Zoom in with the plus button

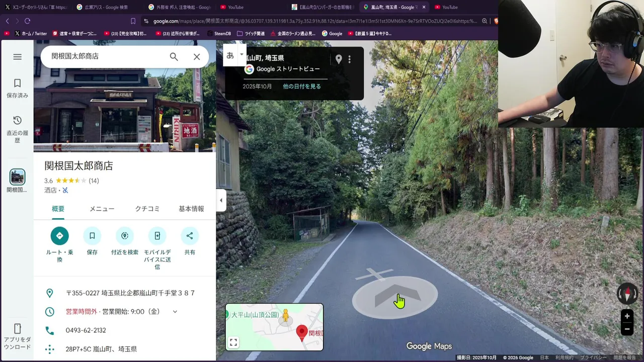(627, 316)
